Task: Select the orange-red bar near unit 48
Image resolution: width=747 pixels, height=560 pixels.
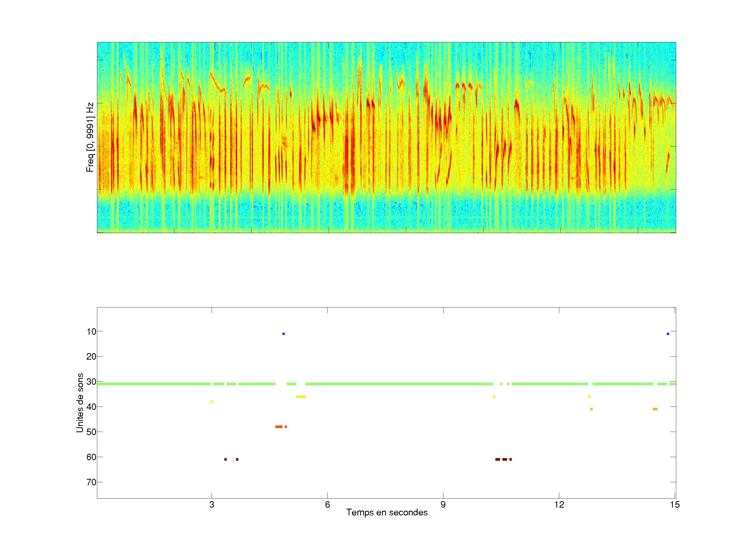Action: click(x=279, y=427)
